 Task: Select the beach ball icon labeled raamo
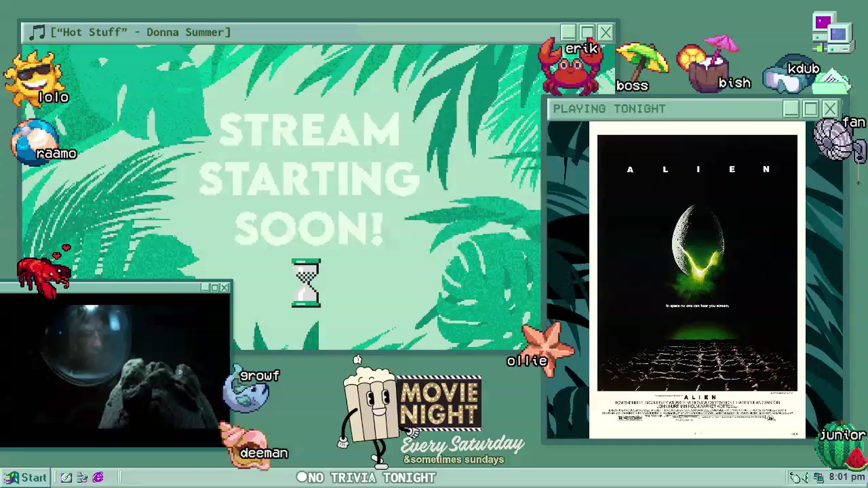pyautogui.click(x=34, y=141)
